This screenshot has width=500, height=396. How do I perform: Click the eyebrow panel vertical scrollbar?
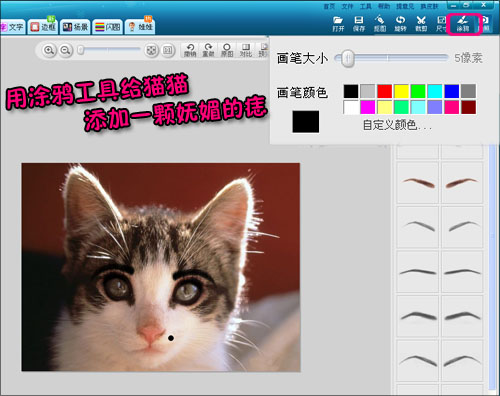[492, 267]
